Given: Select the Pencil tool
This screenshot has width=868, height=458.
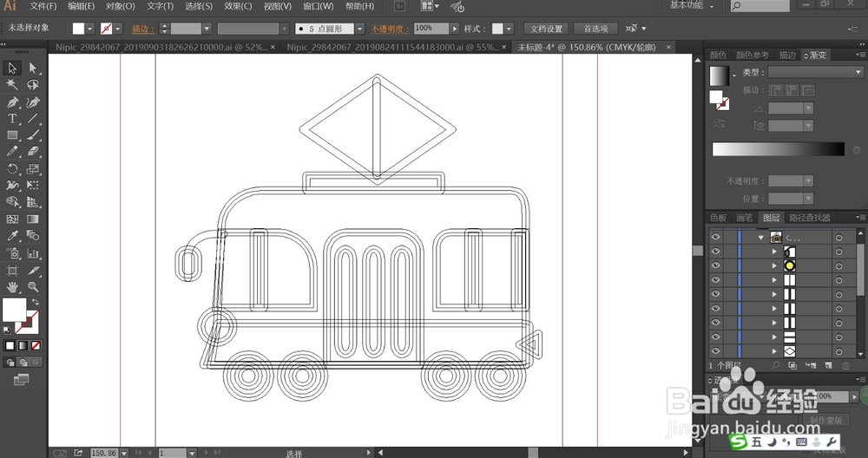Looking at the screenshot, I should [12, 152].
